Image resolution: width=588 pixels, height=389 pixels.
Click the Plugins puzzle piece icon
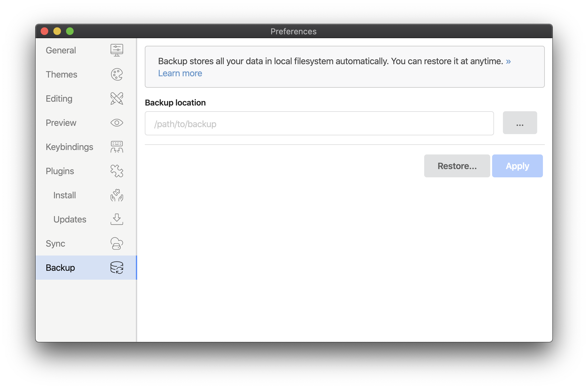117,171
